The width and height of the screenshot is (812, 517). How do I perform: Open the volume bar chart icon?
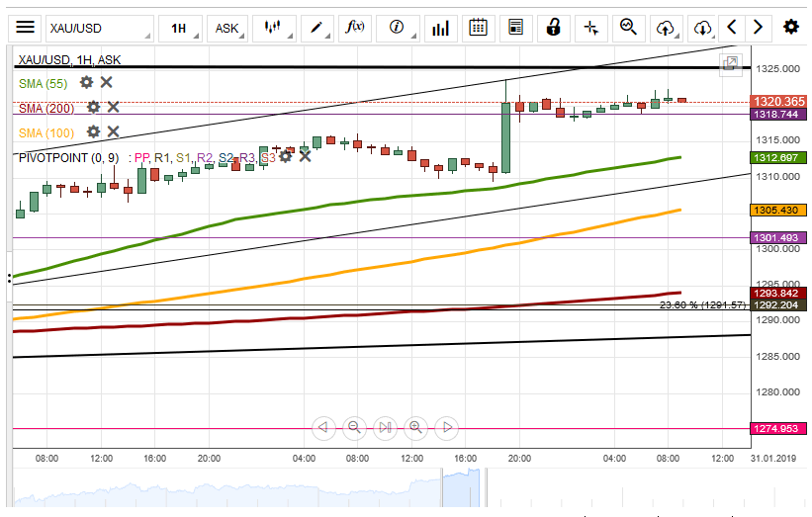point(441,28)
